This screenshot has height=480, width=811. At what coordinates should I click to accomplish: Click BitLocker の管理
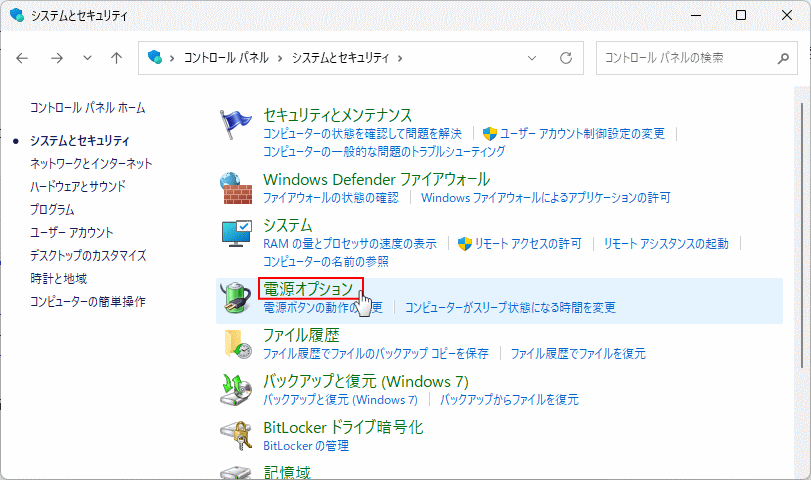click(306, 446)
